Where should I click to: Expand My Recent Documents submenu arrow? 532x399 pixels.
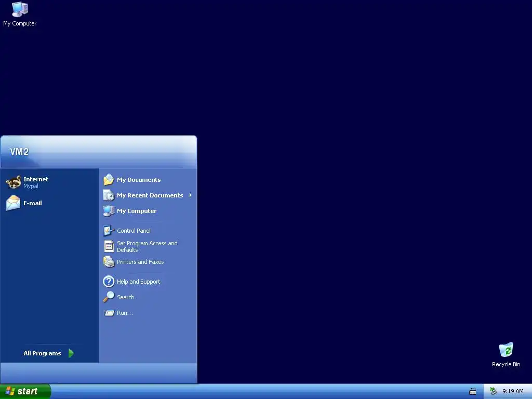point(191,195)
